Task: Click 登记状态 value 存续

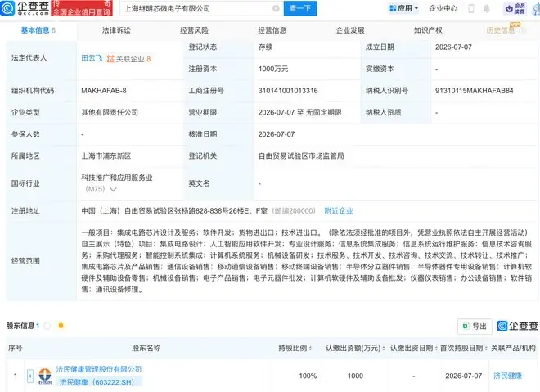Action: (265, 47)
